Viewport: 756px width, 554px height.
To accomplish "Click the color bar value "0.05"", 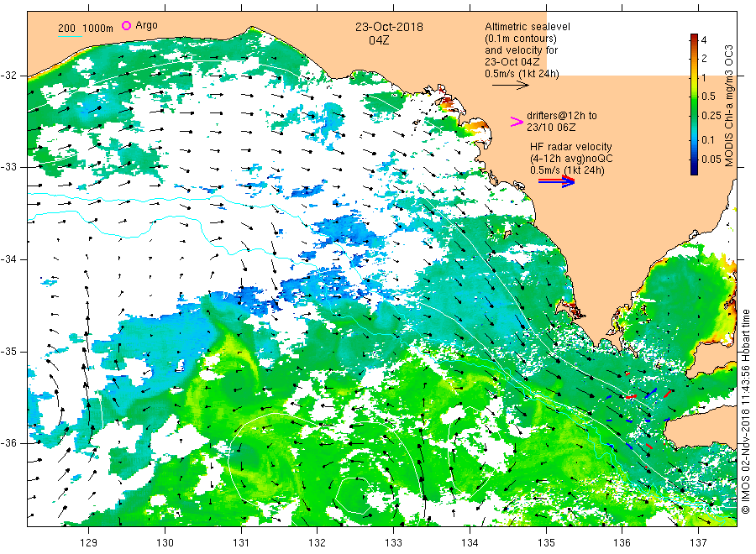I will coord(711,159).
